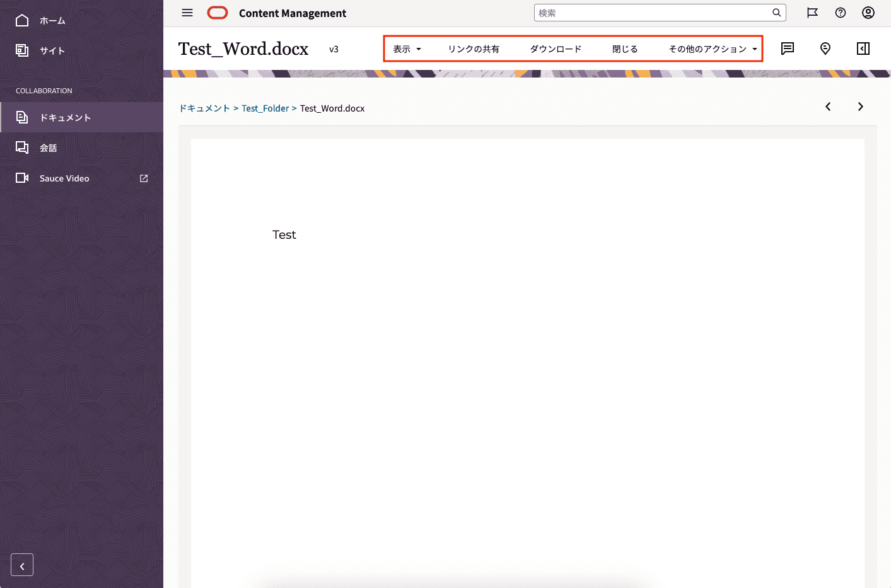The height and width of the screenshot is (588, 891).
Task: Open the help question mark icon
Action: (x=841, y=13)
